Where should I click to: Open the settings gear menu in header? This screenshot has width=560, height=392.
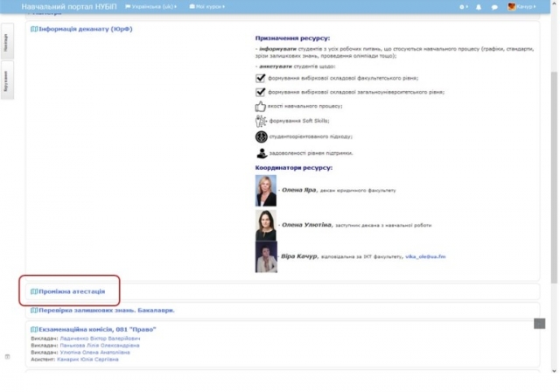[x=463, y=7]
